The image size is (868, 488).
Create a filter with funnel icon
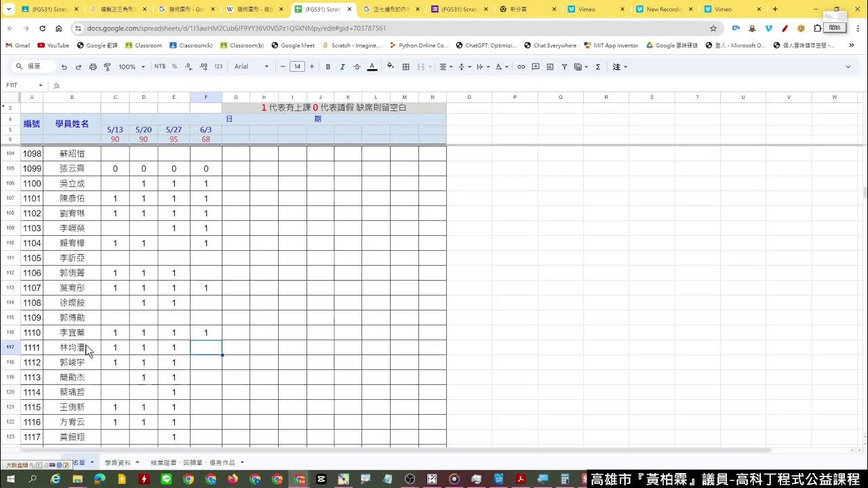pyautogui.click(x=564, y=66)
